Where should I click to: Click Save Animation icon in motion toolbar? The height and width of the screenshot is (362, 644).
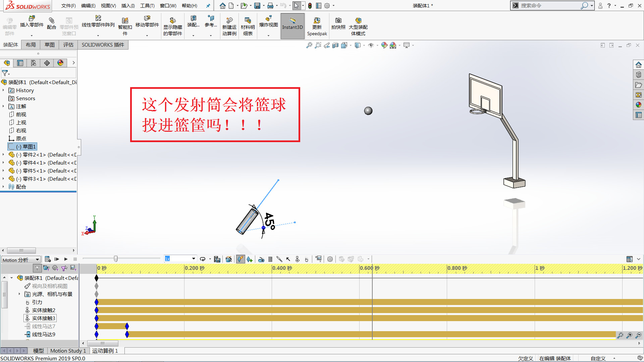click(x=217, y=259)
